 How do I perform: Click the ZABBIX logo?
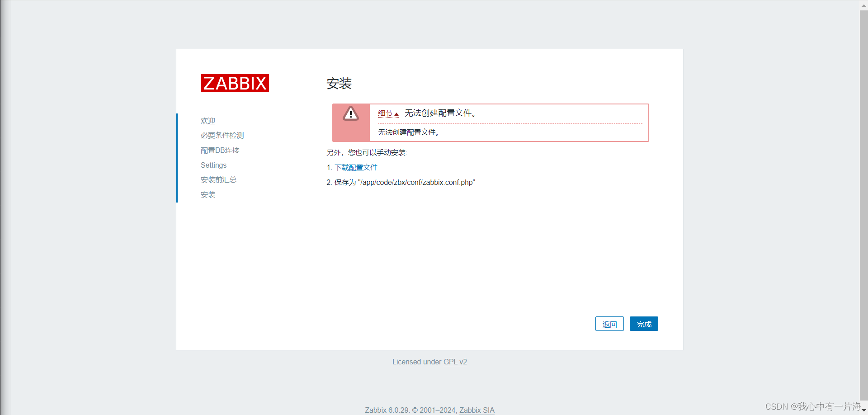tap(235, 83)
